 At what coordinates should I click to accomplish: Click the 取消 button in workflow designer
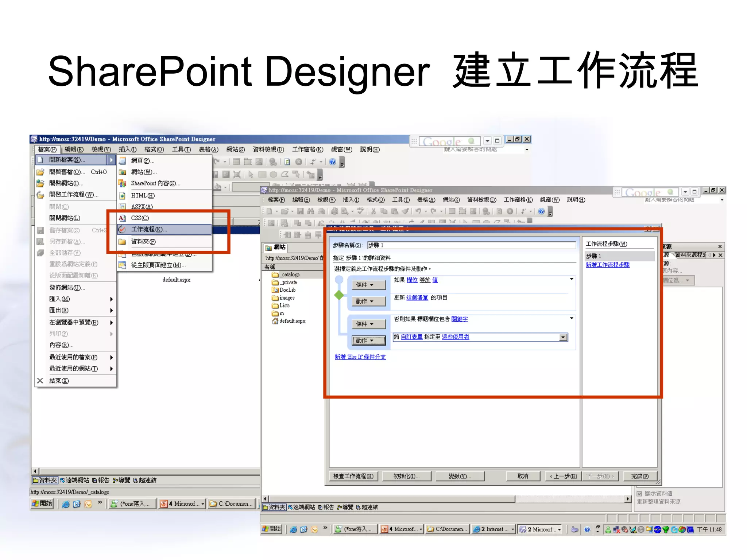[523, 476]
